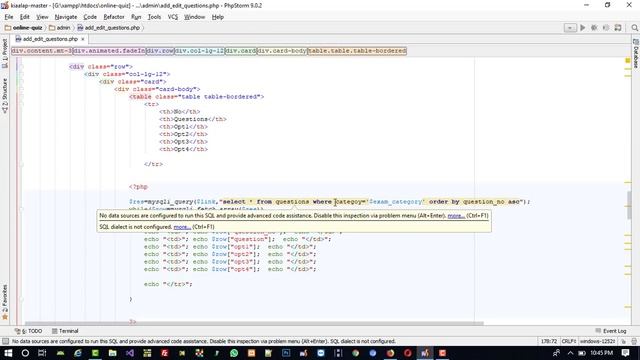Click the echo $row["opt4"] line
This screenshot has width=640, height=360.
pos(230,269)
